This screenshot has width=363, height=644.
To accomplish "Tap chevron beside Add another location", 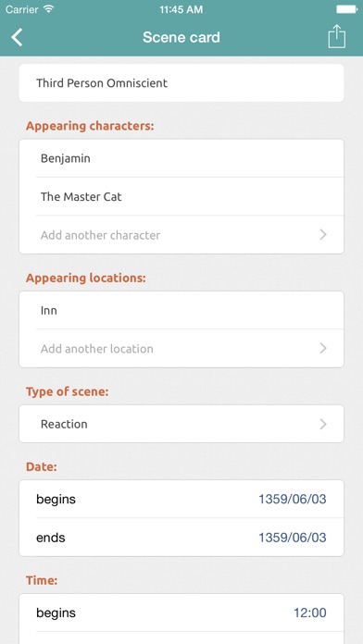I will pos(323,348).
